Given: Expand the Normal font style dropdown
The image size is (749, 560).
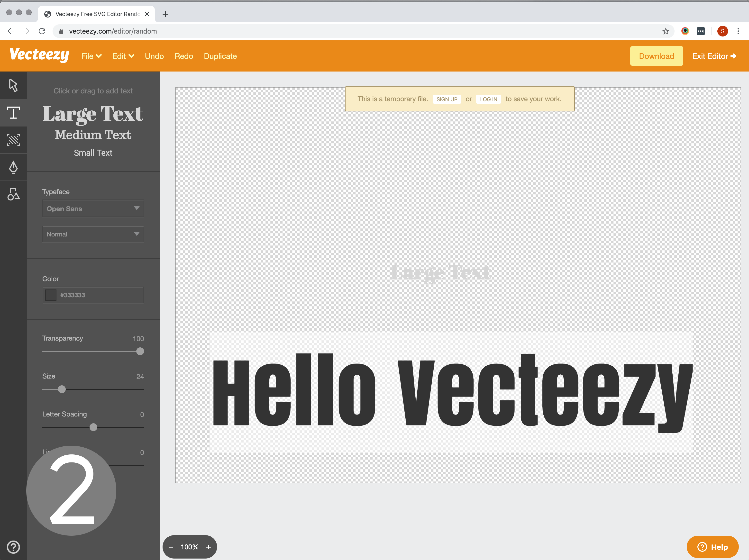Looking at the screenshot, I should (93, 234).
